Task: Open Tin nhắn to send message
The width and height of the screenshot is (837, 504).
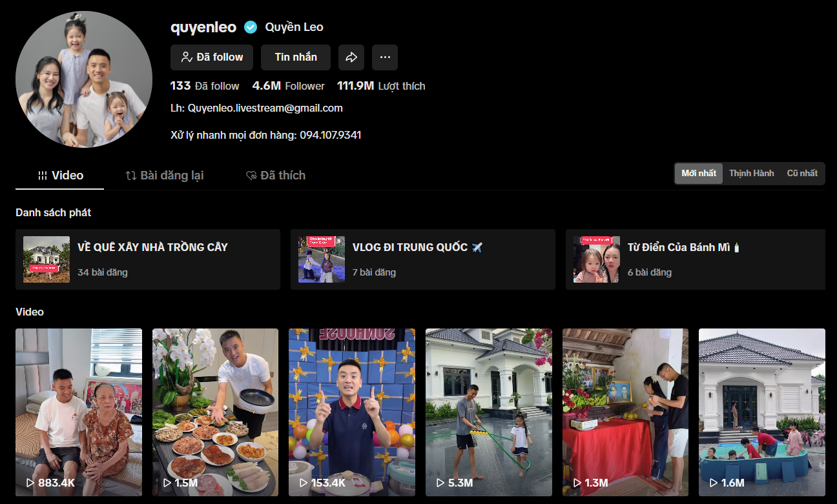Action: (296, 57)
